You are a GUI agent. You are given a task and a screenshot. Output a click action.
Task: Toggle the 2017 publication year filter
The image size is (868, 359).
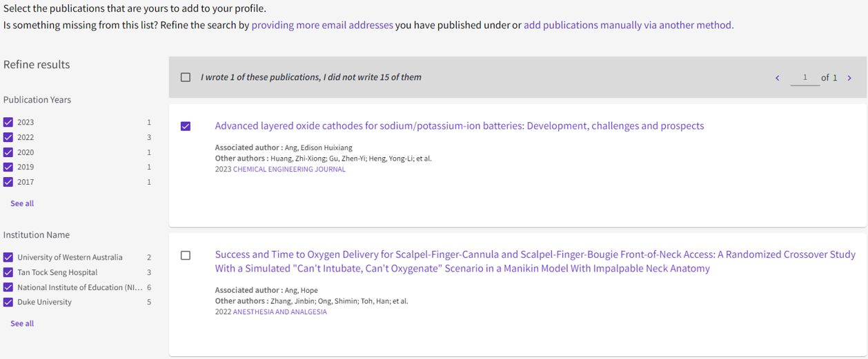[x=8, y=182]
